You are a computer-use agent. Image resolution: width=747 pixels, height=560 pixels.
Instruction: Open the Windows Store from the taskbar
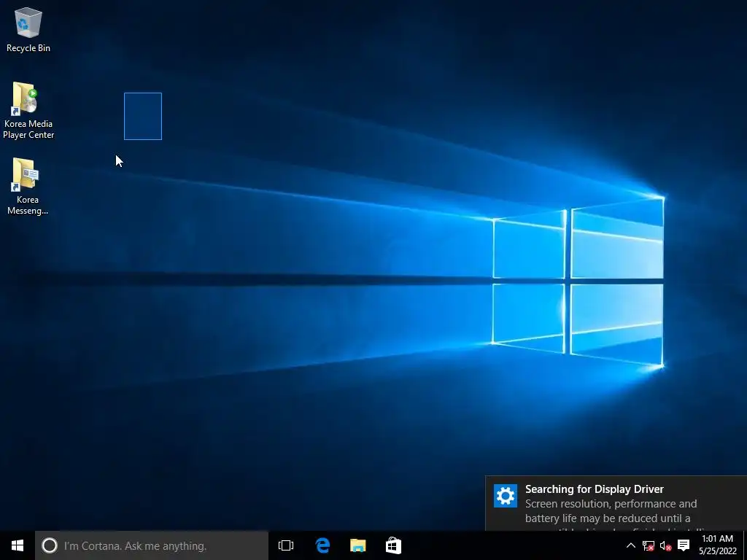pyautogui.click(x=393, y=545)
